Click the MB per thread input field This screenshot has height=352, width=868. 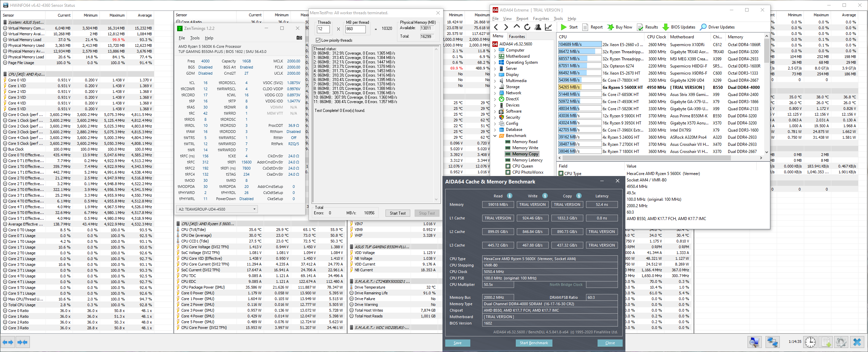[355, 29]
